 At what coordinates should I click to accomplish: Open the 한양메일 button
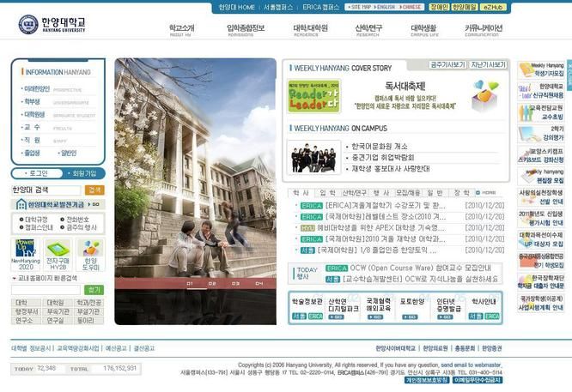click(x=465, y=7)
